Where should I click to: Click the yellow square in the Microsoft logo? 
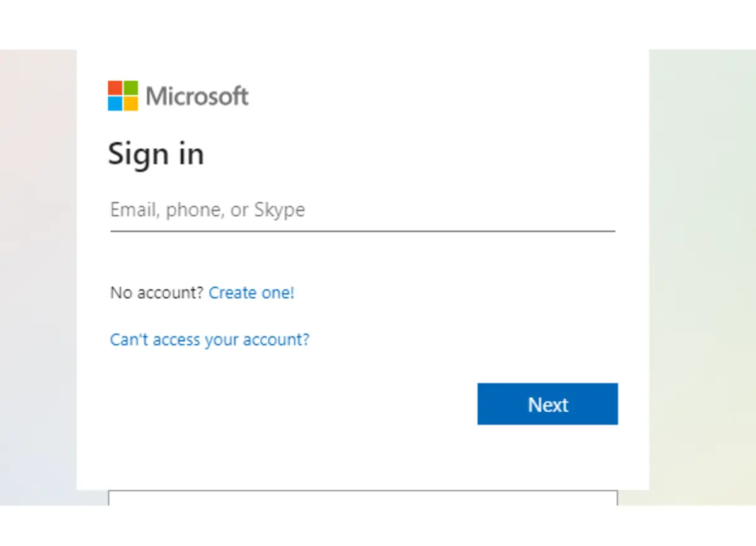coord(130,103)
